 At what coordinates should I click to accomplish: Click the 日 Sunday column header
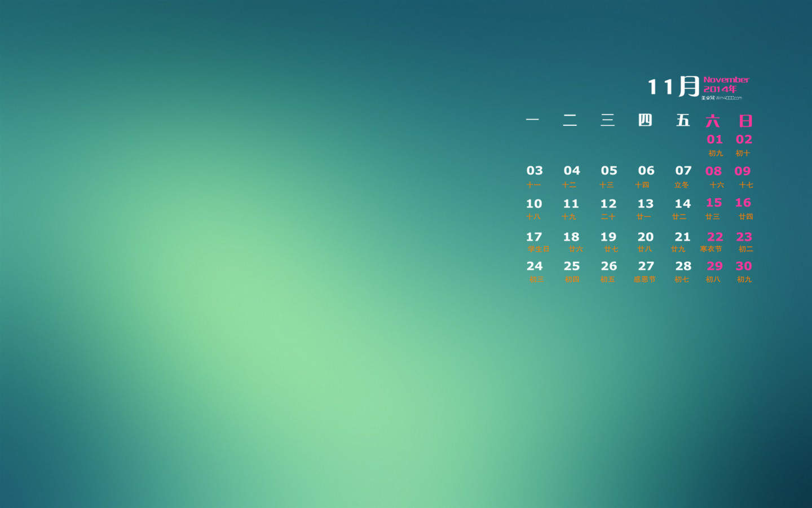745,121
